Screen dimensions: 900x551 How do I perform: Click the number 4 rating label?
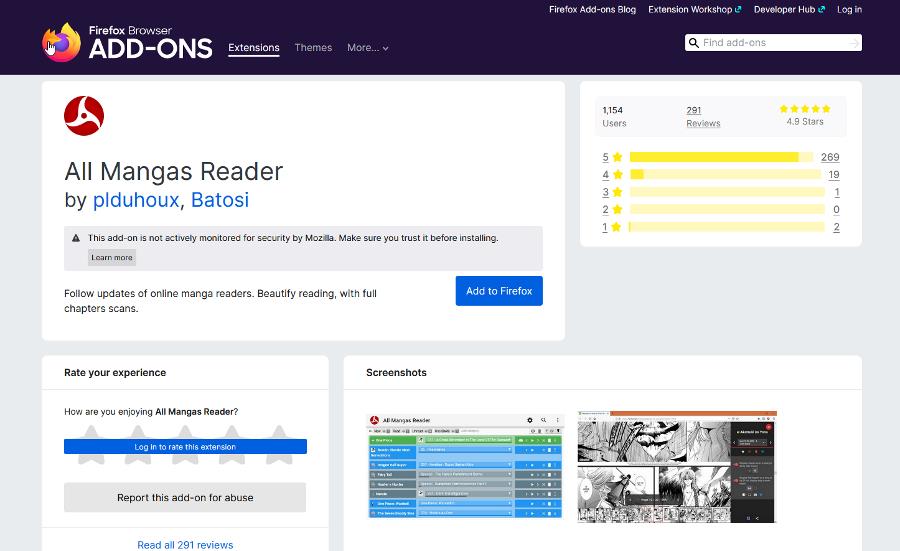point(606,174)
